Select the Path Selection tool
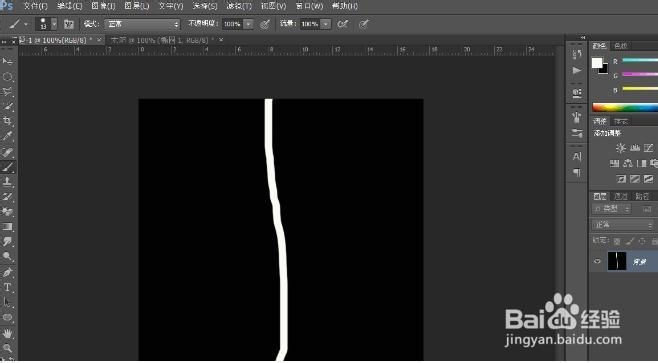This screenshot has width=658, height=363. point(7,302)
